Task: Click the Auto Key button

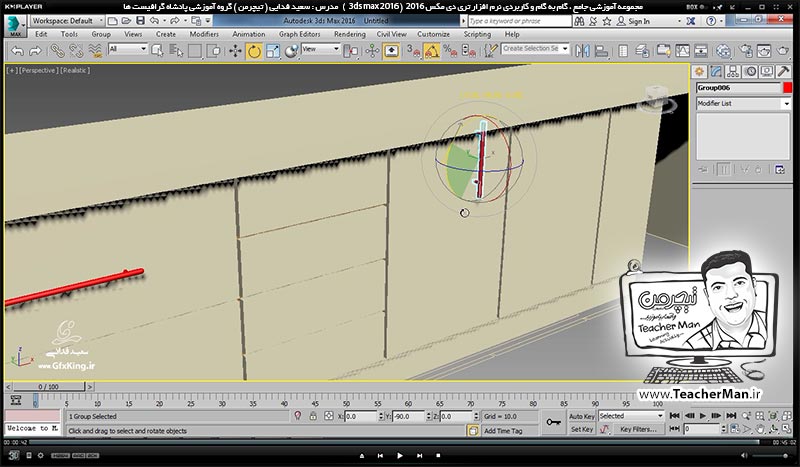Action: 582,416
